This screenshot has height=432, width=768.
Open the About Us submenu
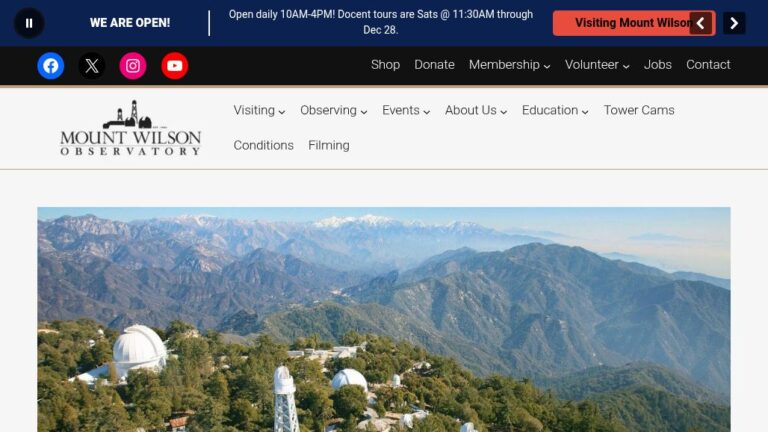click(x=476, y=111)
